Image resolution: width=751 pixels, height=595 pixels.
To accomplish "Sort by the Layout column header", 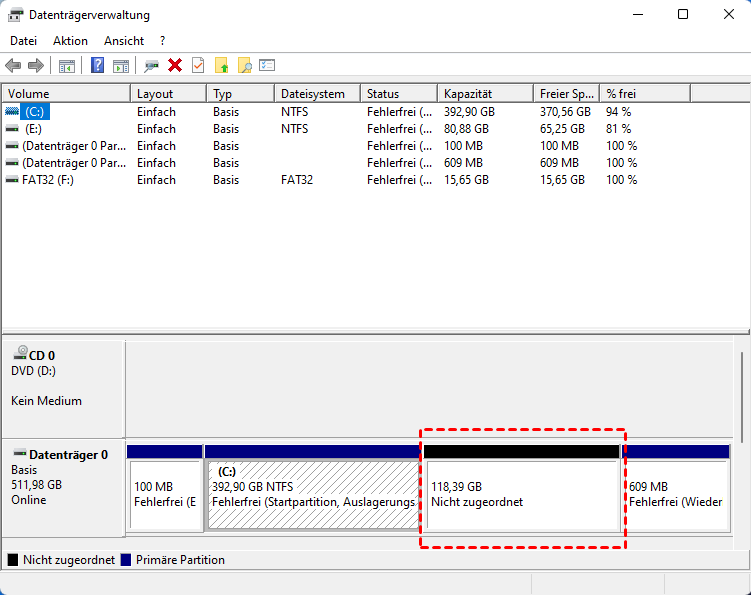I will [x=169, y=93].
